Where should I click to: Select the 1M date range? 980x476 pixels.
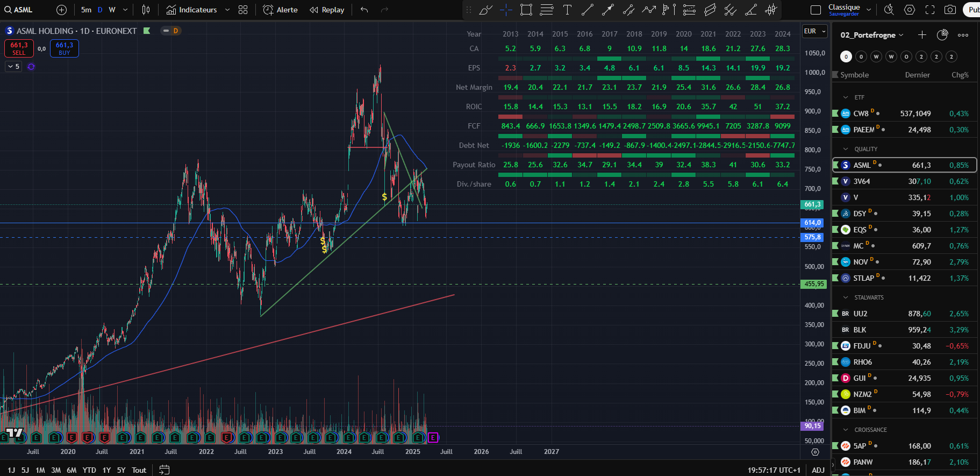coord(40,470)
